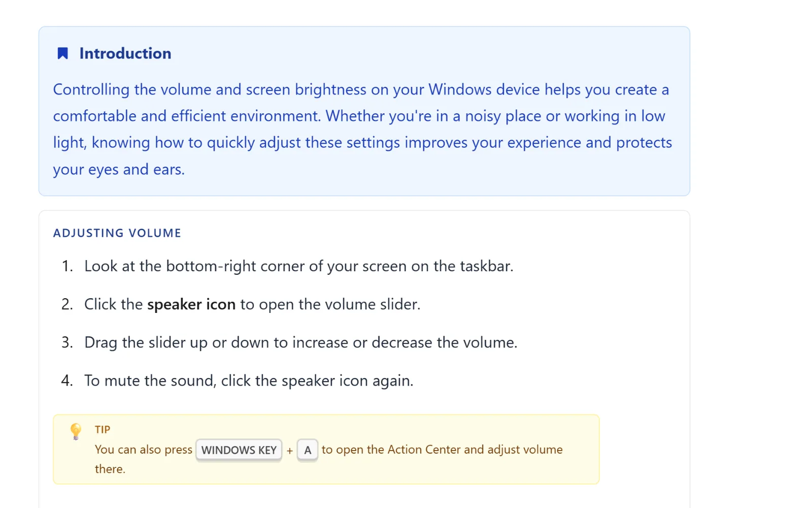The height and width of the screenshot is (508, 812).
Task: Click the A keycap in tip
Action: [x=308, y=450]
